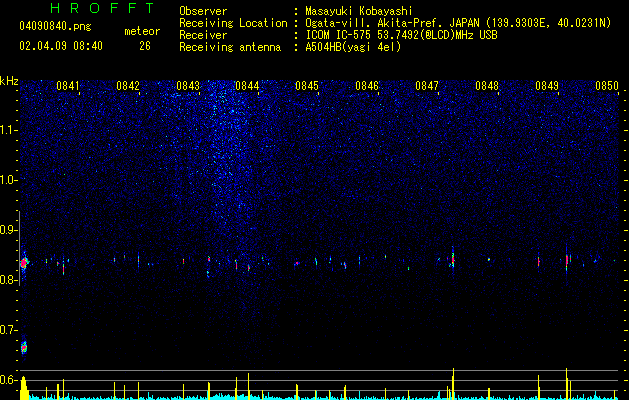629x400 pixels.
Task: Click the 0.6 frequency axis label
Action: pos(9,380)
